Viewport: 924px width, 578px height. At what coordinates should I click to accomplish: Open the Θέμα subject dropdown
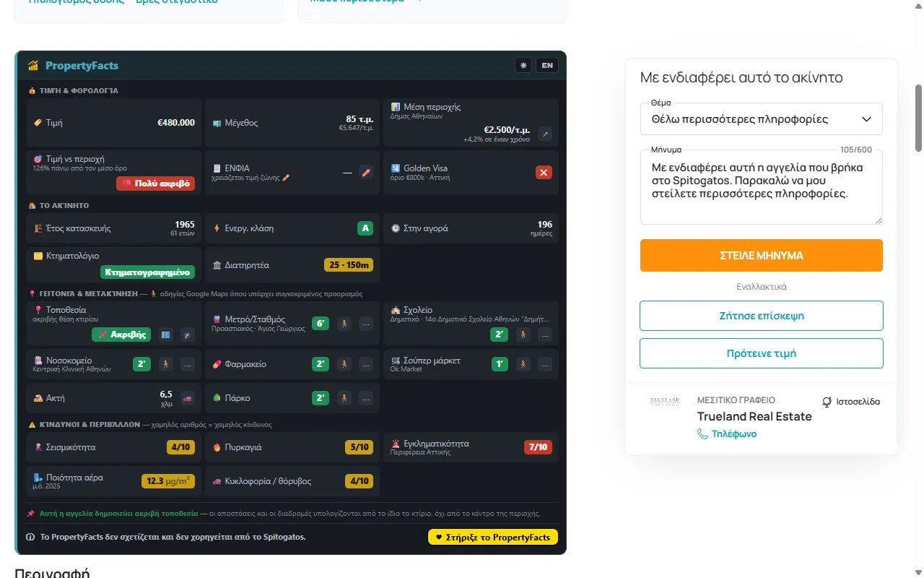[x=762, y=119]
